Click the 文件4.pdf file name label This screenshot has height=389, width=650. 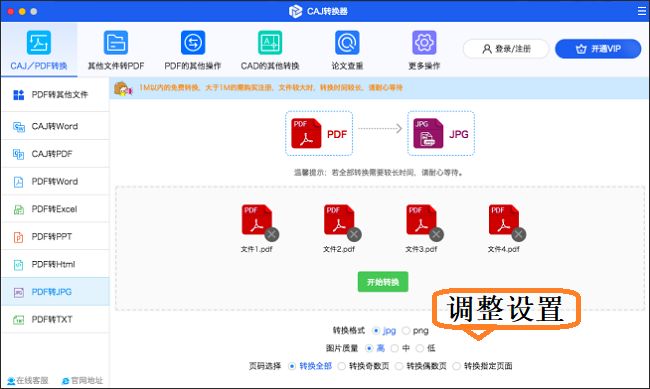point(503,249)
